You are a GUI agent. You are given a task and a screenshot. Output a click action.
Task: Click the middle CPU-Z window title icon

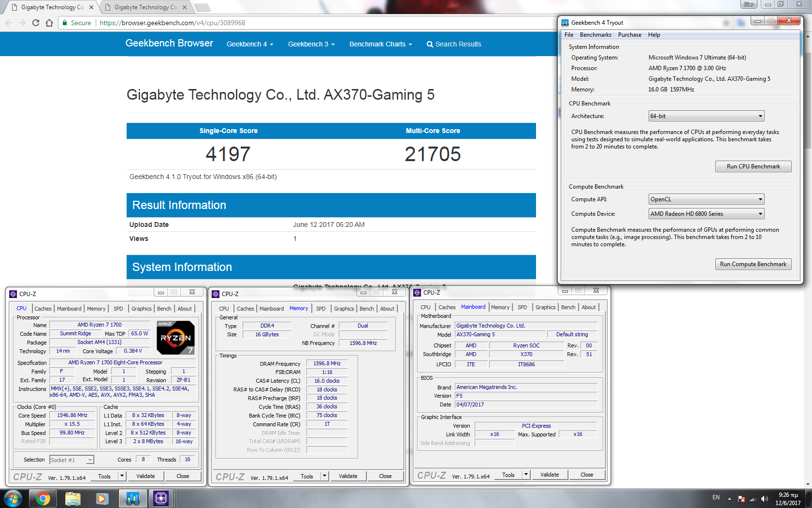(x=216, y=294)
